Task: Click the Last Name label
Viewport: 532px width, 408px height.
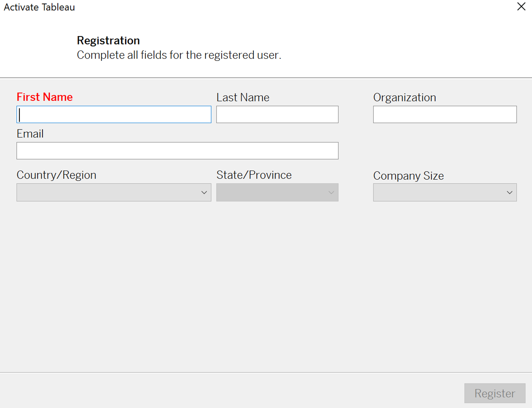Action: pyautogui.click(x=243, y=97)
